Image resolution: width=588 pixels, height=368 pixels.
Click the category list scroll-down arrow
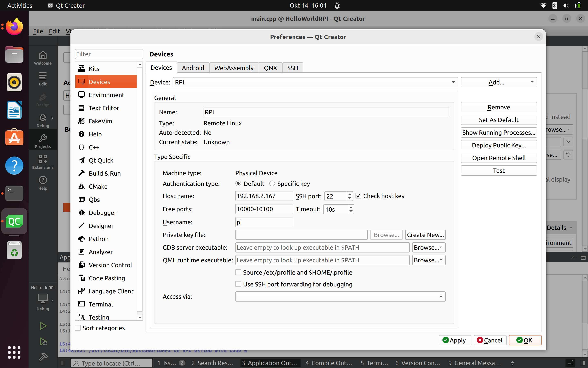pyautogui.click(x=140, y=317)
